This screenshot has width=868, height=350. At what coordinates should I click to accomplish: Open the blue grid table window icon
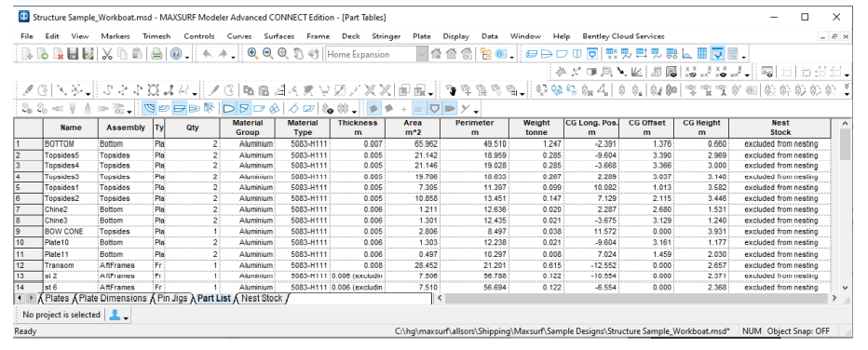coord(702,54)
